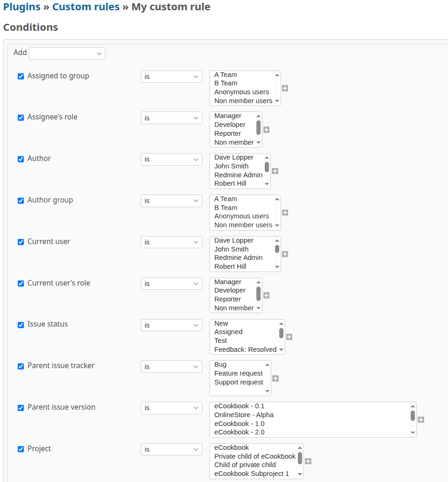Image resolution: width=448 pixels, height=482 pixels.
Task: Uncheck the Assigned to group condition
Action: point(21,76)
